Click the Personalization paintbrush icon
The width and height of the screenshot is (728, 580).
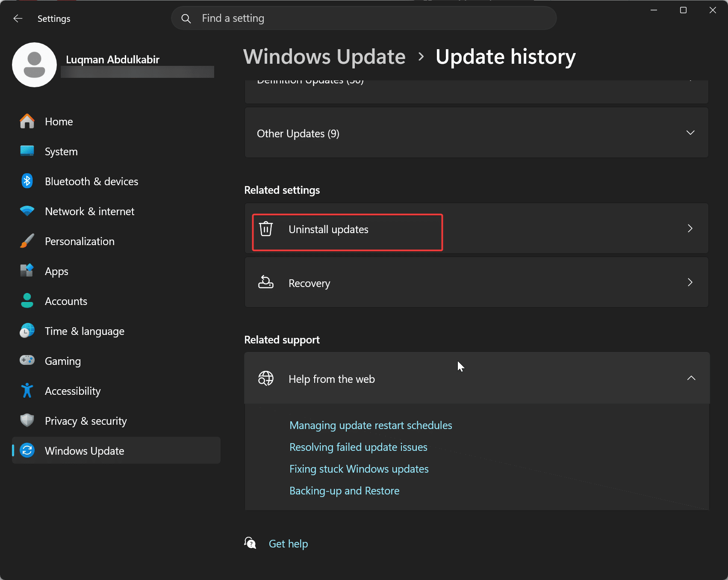[x=27, y=241]
